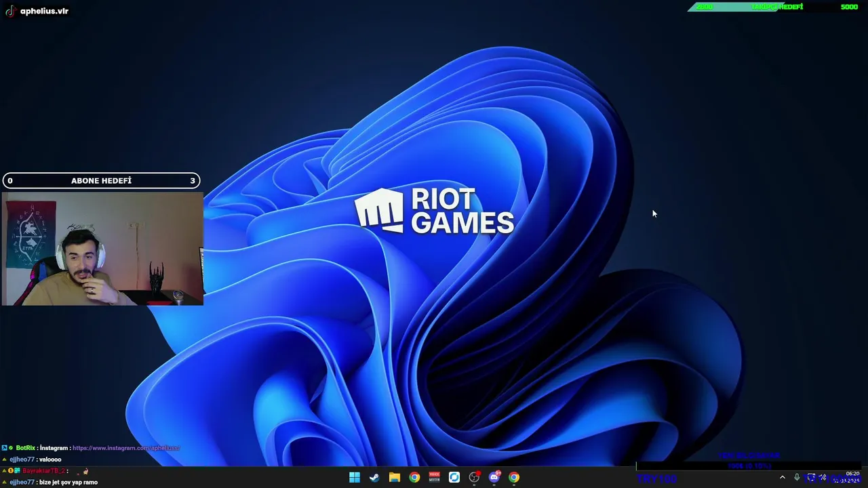Screen dimensions: 868x488
Task: Open the Windows Start menu
Action: 354,477
